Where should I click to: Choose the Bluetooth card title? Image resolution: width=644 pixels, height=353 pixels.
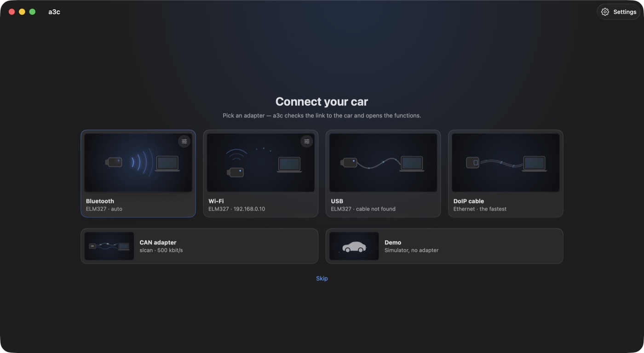click(100, 201)
